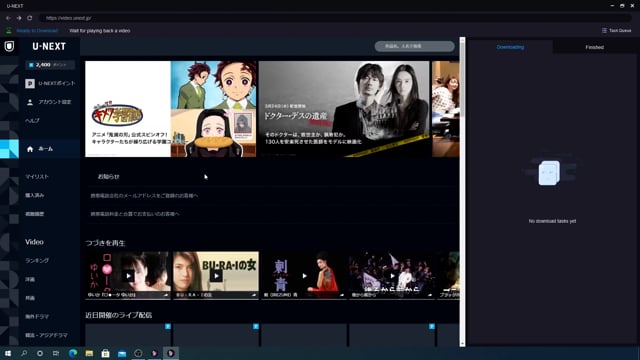Click the green Ready to Download icon
The width and height of the screenshot is (640, 360).
tap(9, 31)
